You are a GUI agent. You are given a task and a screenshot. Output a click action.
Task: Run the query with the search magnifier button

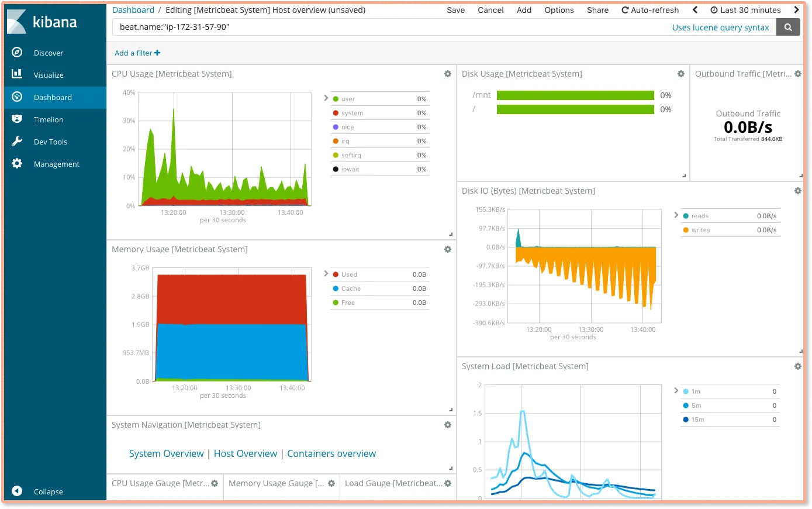788,27
